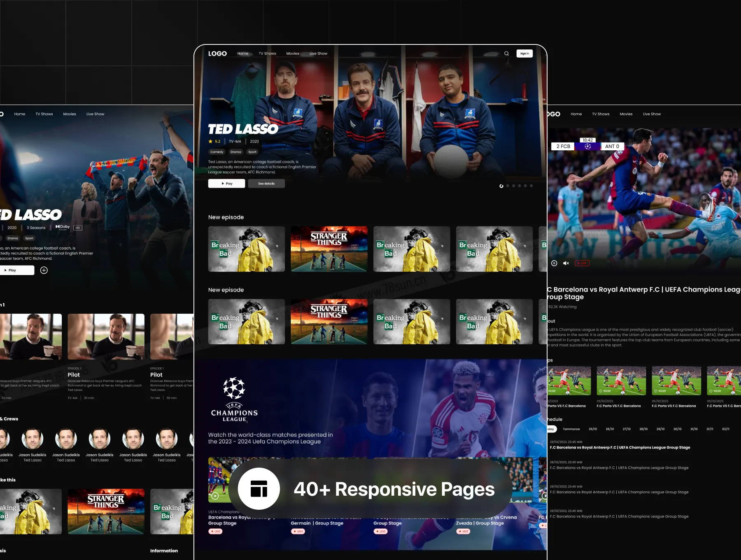741x560 pixels.
Task: Select the Tommorow schedule date
Action: 571,429
